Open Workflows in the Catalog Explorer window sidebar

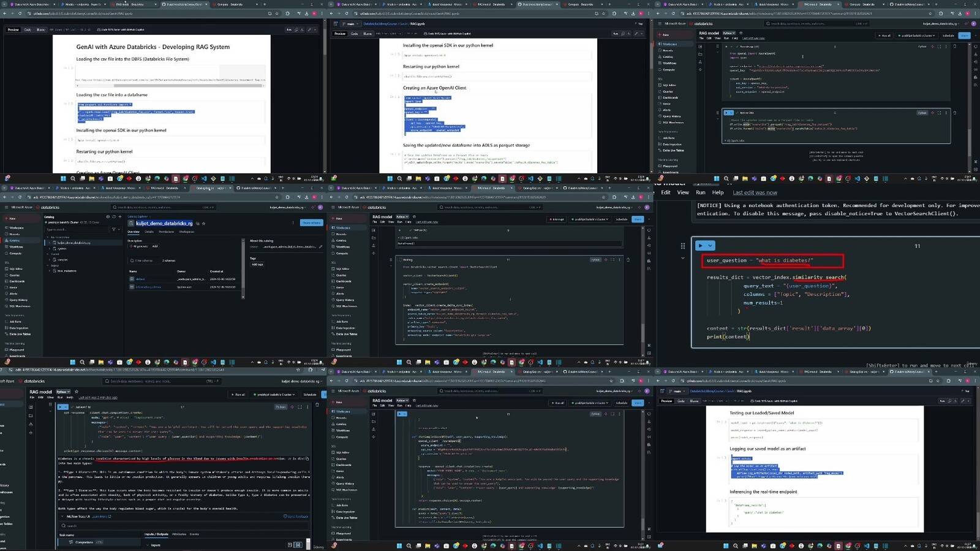point(15,247)
